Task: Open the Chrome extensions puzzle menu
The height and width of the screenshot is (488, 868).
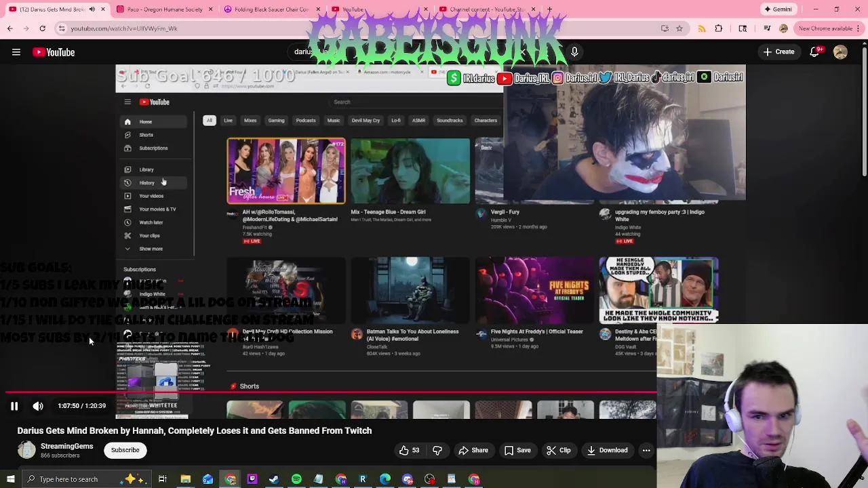Action: point(719,28)
